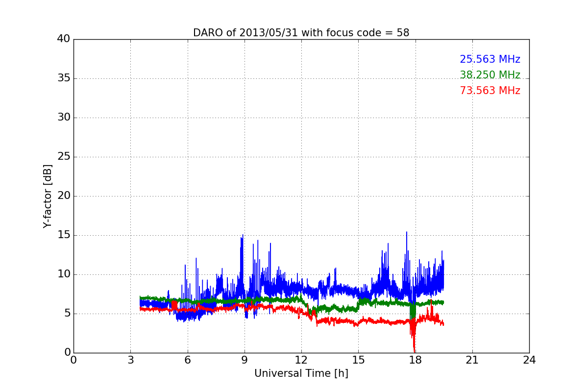
Task: Click the "Y-factor [dB]" axis label
Action: (48, 196)
